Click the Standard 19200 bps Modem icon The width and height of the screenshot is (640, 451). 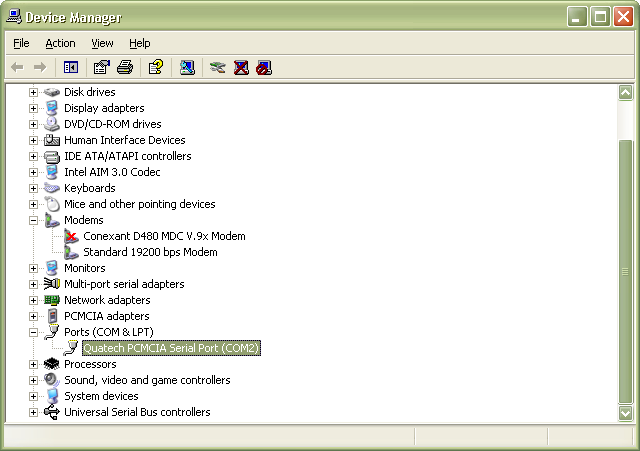71,252
